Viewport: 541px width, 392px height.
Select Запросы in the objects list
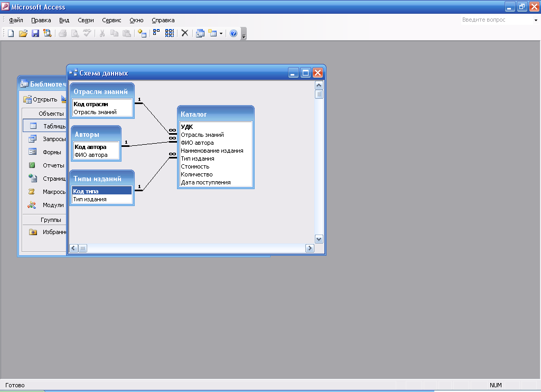(x=54, y=139)
